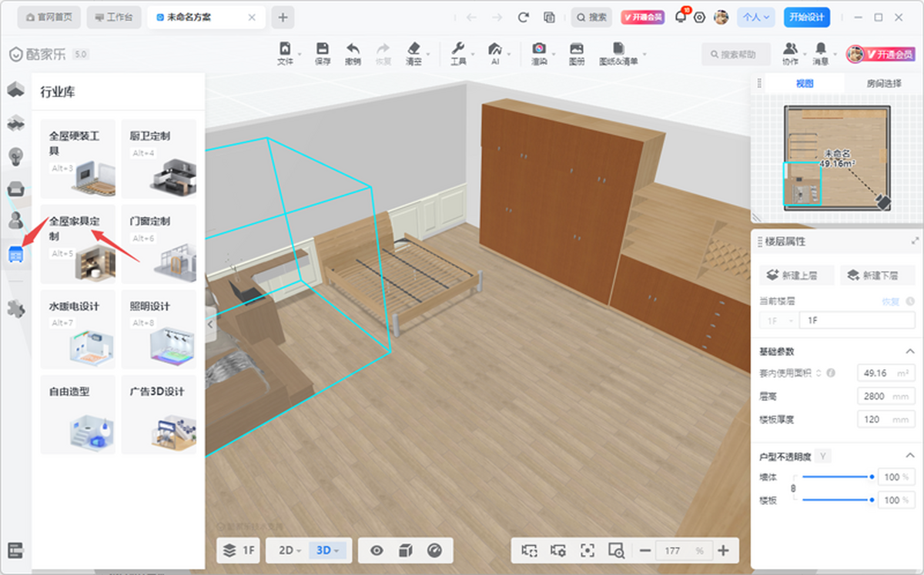Click the duplicate window icon in title bar
Screen dimensions: 924x575
click(549, 17)
